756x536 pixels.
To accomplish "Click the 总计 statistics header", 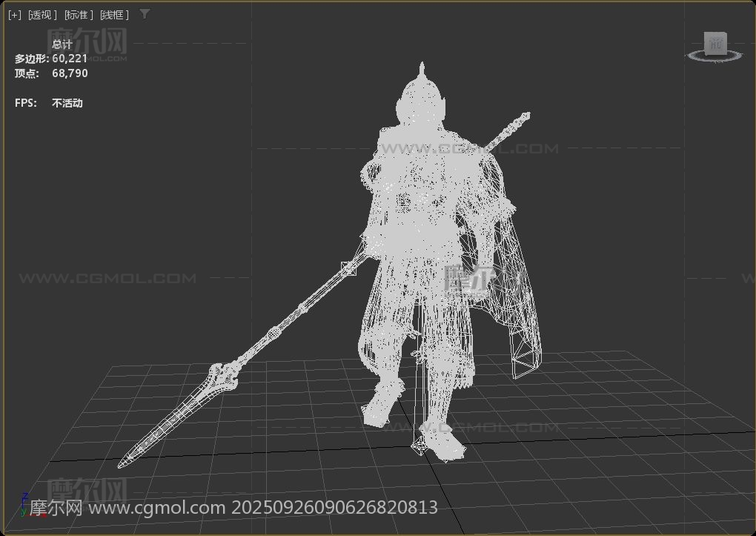I will tap(62, 44).
